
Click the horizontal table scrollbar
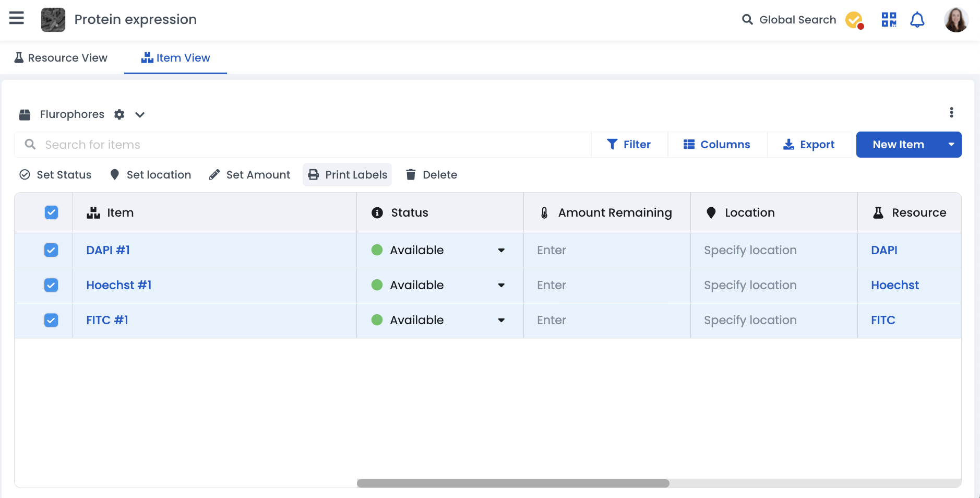click(512, 483)
